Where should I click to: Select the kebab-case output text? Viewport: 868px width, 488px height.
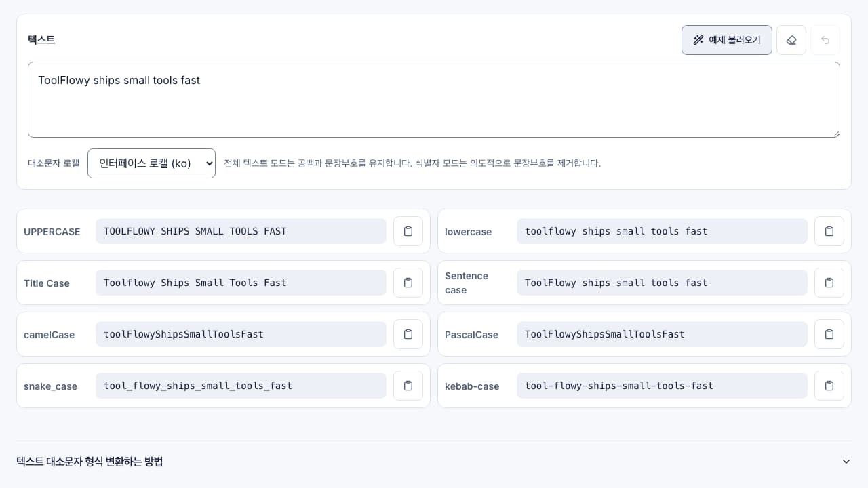pos(662,386)
